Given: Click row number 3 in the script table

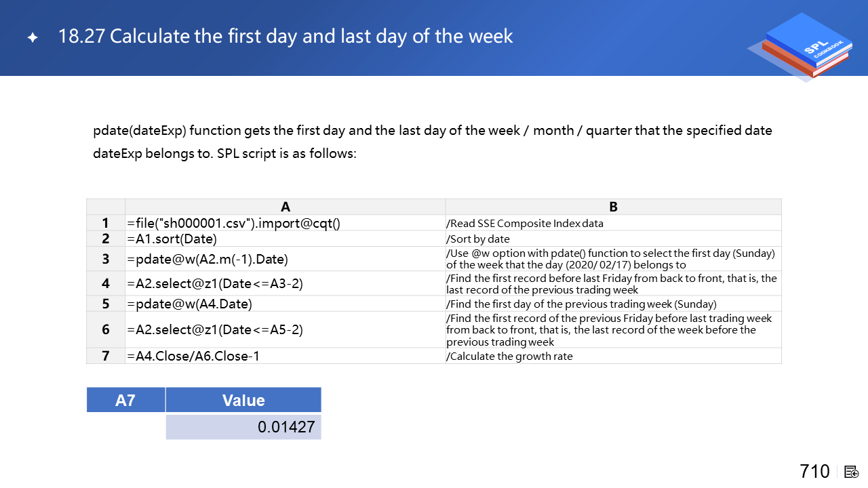Looking at the screenshot, I should coord(106,259).
